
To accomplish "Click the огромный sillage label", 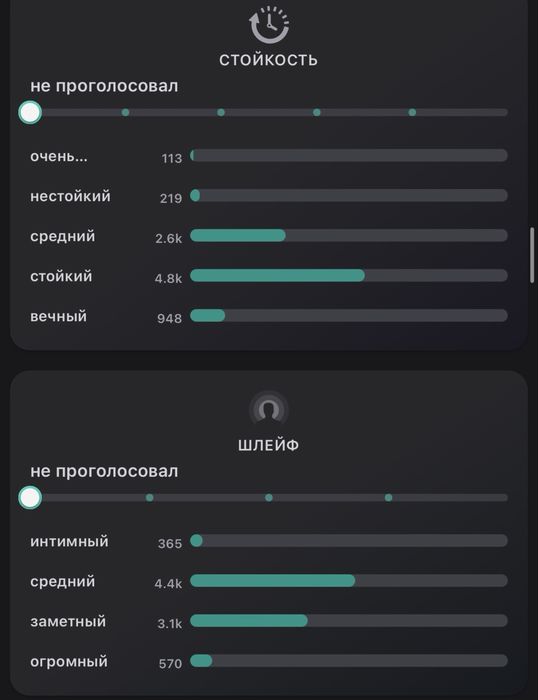I will pyautogui.click(x=69, y=662).
